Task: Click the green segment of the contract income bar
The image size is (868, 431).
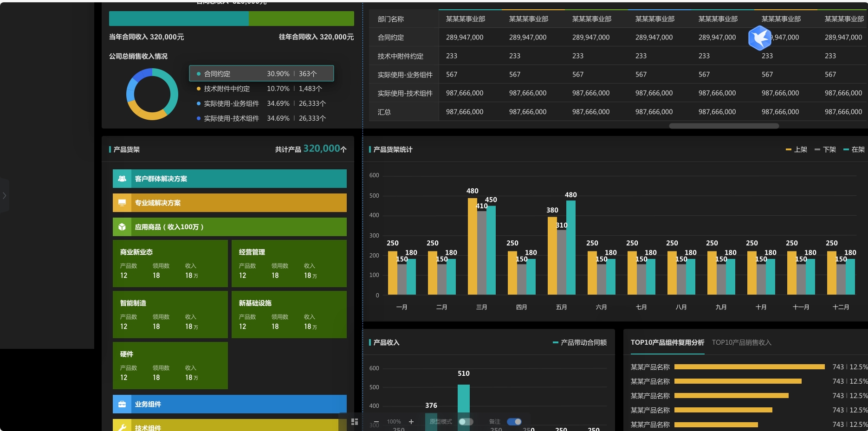Action: point(301,19)
